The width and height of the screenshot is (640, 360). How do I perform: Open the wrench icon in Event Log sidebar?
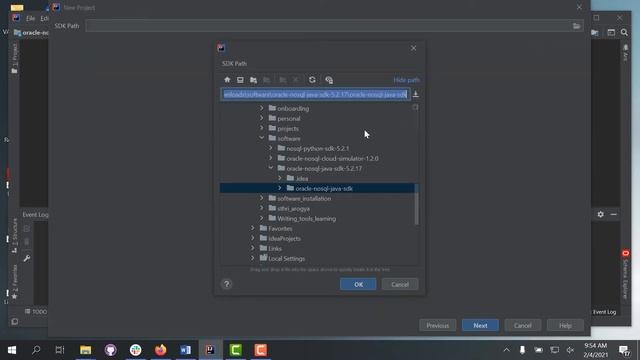(x=27, y=258)
